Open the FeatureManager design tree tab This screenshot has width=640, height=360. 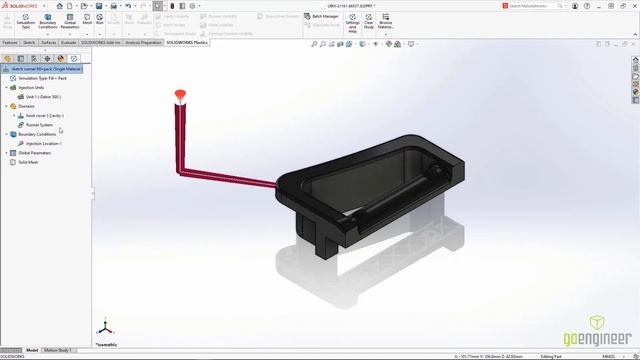tap(7, 59)
